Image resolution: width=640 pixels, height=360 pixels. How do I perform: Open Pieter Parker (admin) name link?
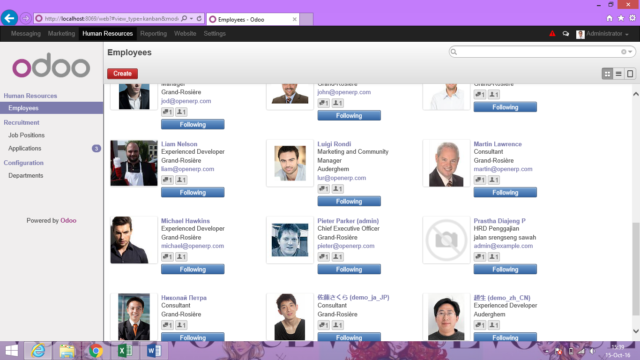click(x=348, y=220)
